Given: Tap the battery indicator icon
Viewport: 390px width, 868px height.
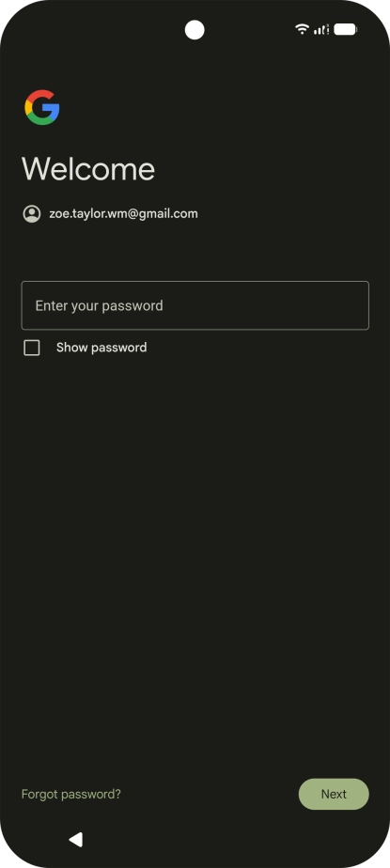Looking at the screenshot, I should coord(345,29).
